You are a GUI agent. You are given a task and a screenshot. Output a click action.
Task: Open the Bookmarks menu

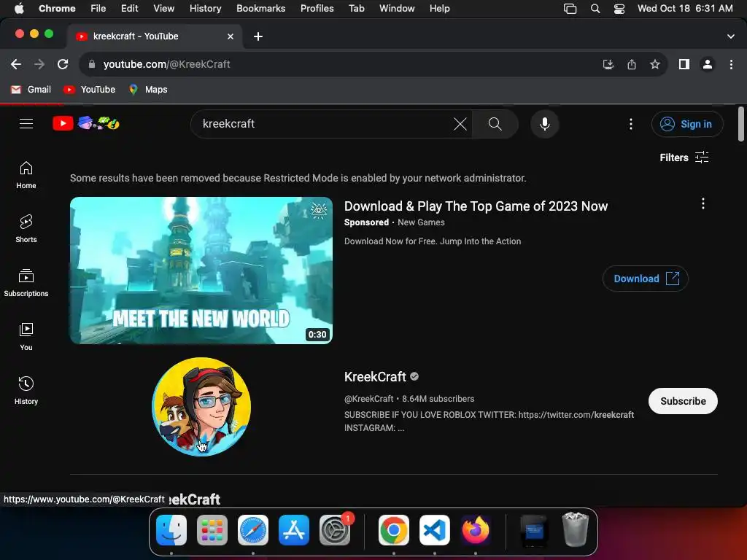(260, 9)
